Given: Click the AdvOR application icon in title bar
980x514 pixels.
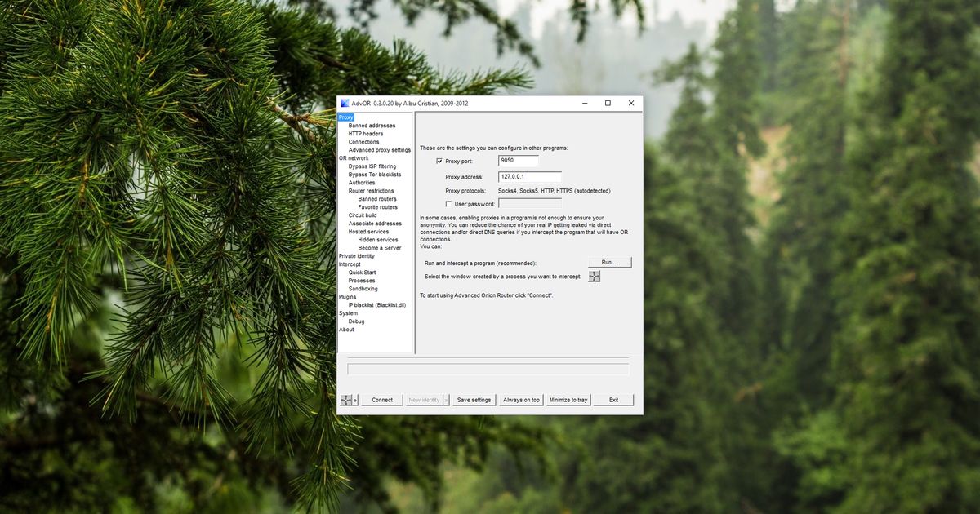Looking at the screenshot, I should [345, 103].
